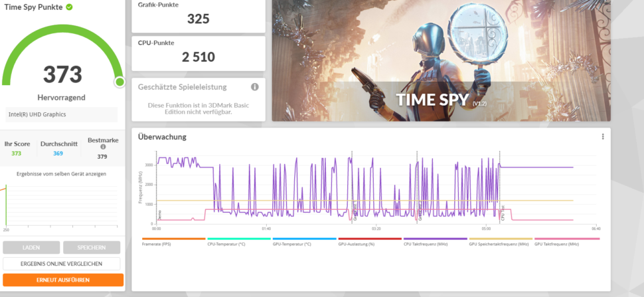Click the Time Spy hero image
The width and height of the screenshot is (644, 297).
click(x=441, y=60)
